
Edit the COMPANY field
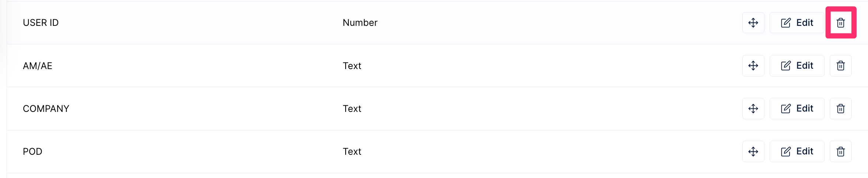pyautogui.click(x=797, y=109)
